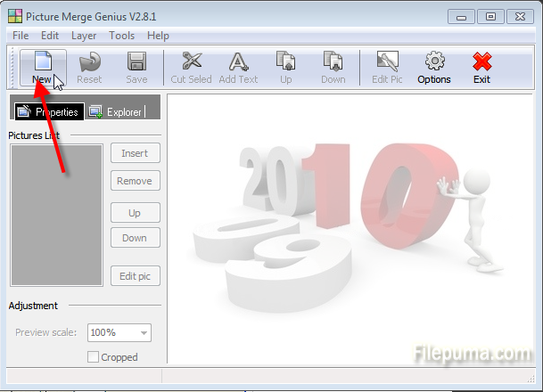Click the Reset toolbar icon
The width and height of the screenshot is (543, 392).
89,61
